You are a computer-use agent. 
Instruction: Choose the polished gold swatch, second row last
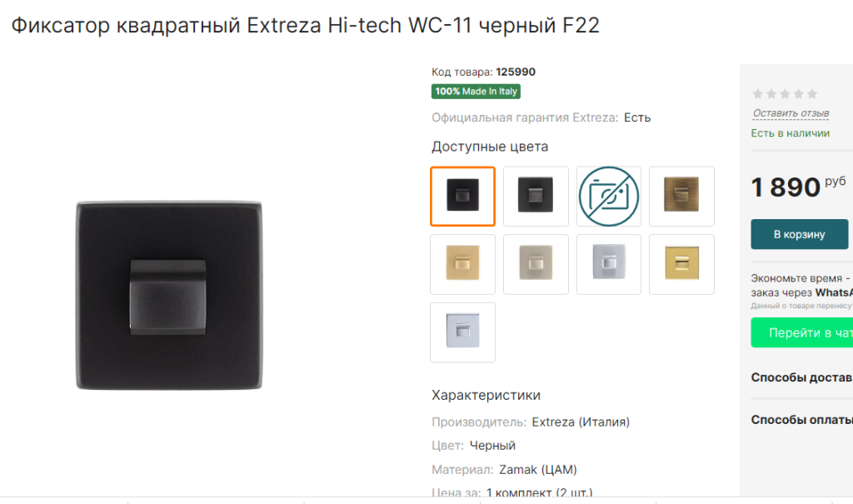pos(681,264)
